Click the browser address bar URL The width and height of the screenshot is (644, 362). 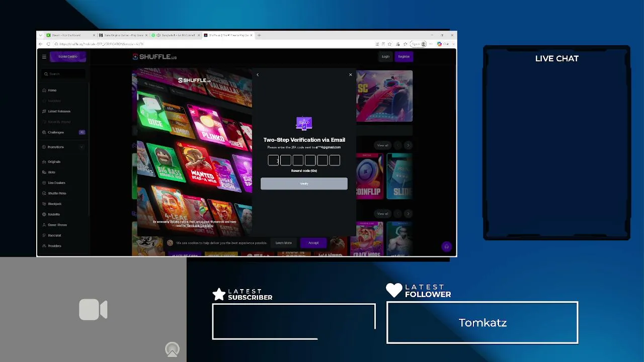[x=101, y=44]
